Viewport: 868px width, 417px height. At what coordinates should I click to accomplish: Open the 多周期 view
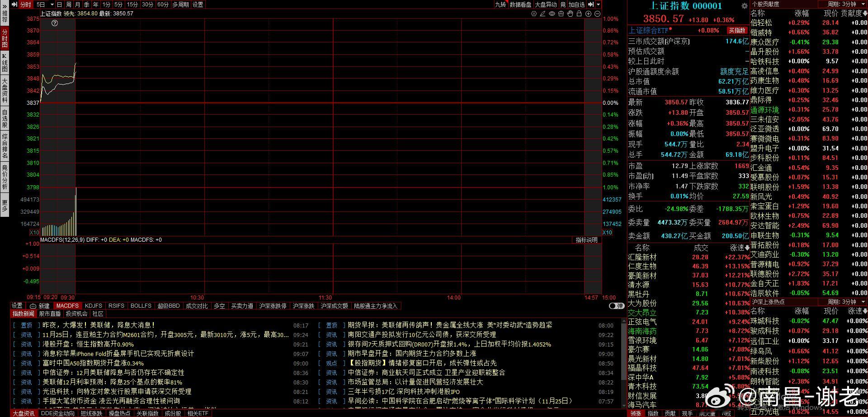coord(180,5)
